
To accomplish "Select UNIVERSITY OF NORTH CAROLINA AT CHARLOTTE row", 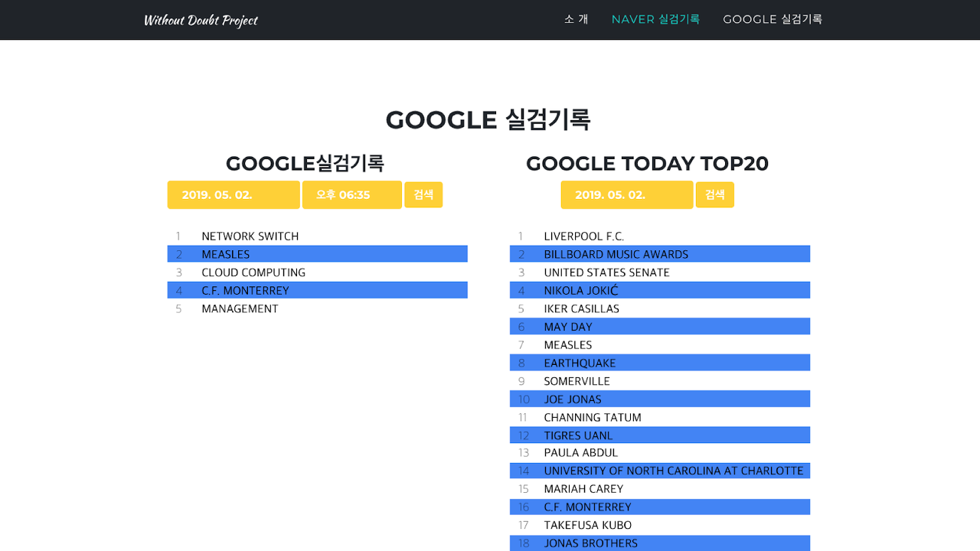I will point(660,471).
